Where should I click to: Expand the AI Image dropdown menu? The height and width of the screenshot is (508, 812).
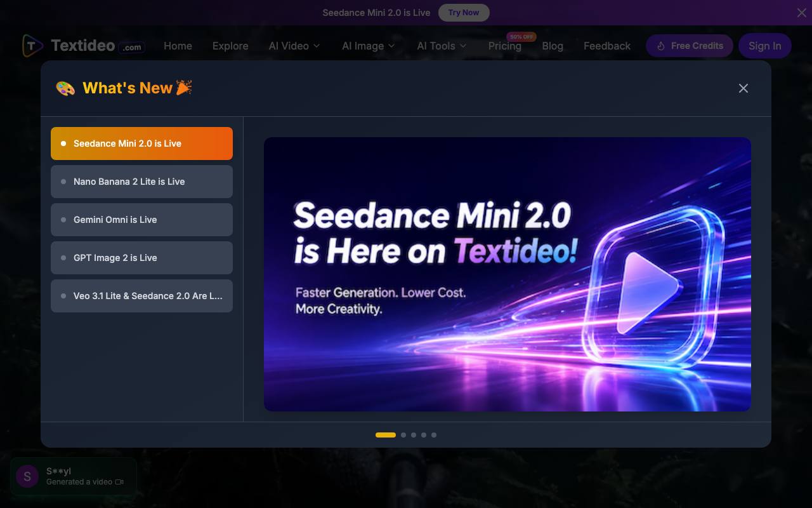[369, 46]
